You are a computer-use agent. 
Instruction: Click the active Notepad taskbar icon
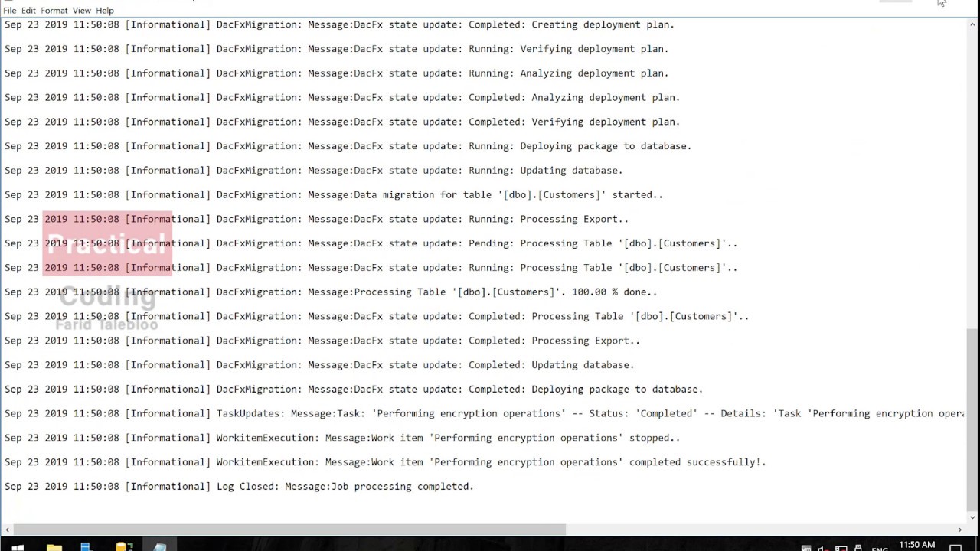159,546
